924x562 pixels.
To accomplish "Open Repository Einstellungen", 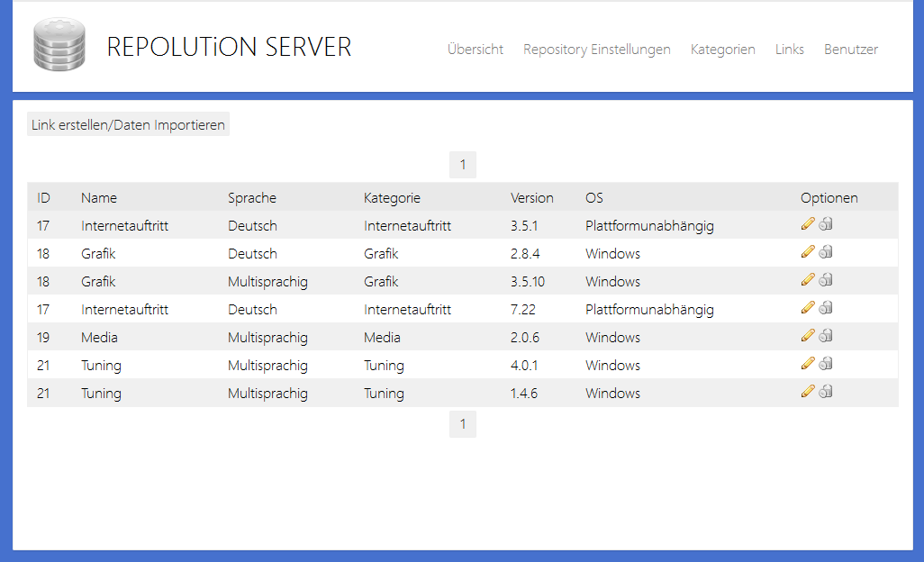I will (596, 50).
